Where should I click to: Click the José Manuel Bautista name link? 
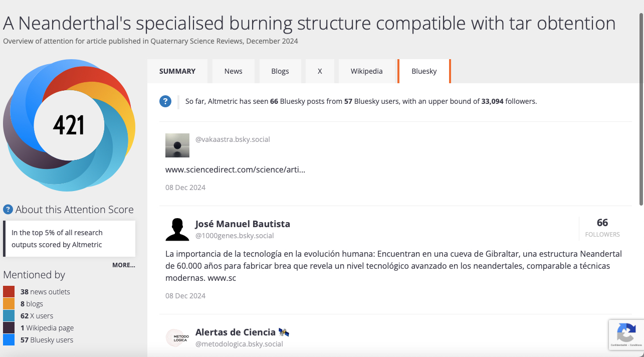[x=243, y=224]
